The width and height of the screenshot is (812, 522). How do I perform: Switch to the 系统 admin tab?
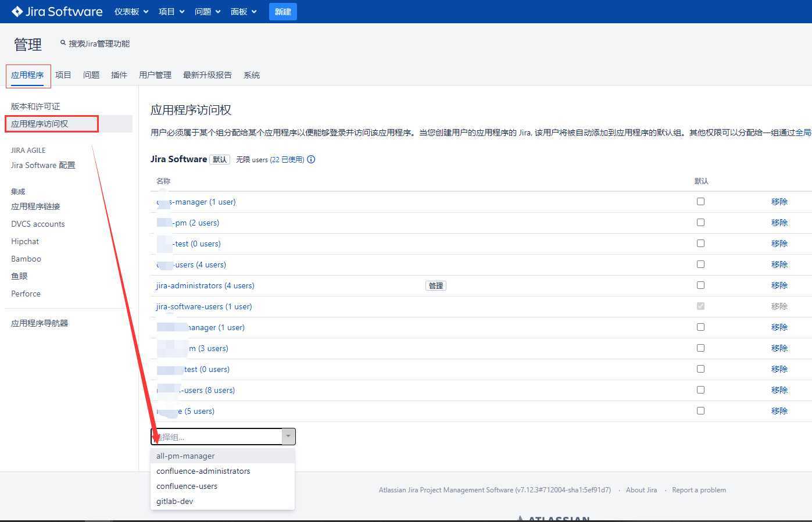[x=252, y=75]
